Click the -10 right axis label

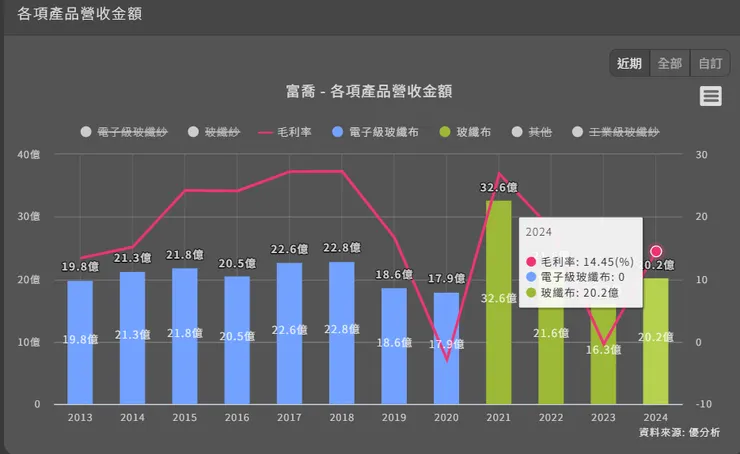click(703, 404)
